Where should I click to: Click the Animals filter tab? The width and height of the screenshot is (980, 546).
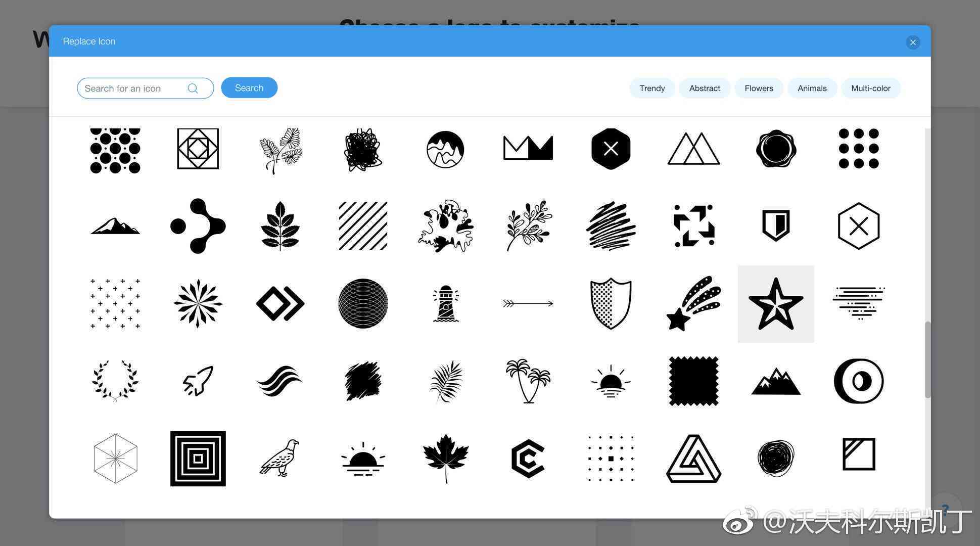pos(812,87)
